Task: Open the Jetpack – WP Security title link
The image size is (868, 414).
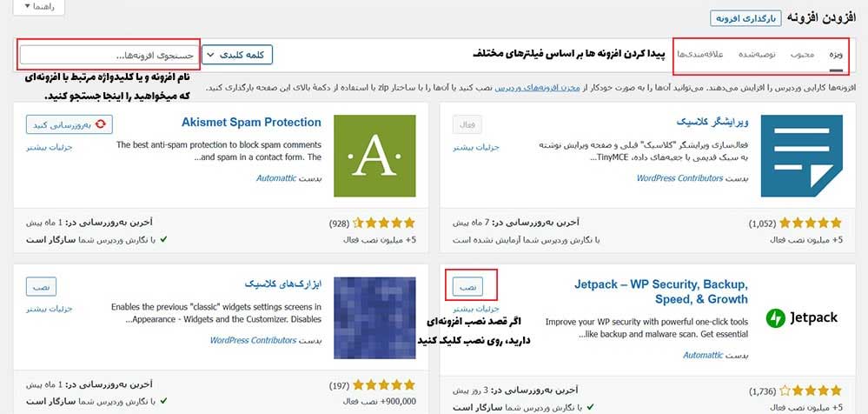Action: pyautogui.click(x=661, y=292)
